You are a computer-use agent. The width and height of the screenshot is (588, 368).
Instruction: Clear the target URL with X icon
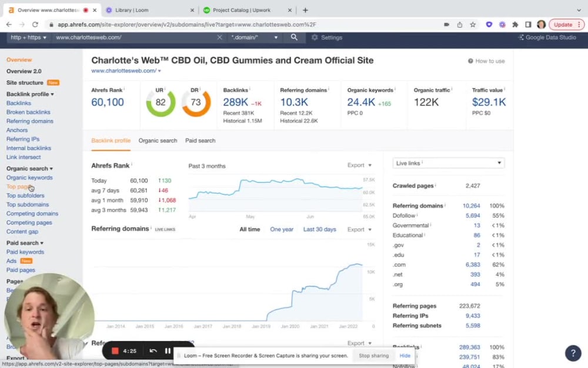[x=219, y=37]
